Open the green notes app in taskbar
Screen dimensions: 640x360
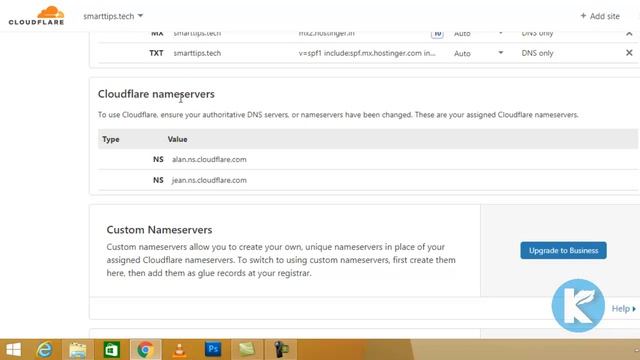(x=247, y=349)
